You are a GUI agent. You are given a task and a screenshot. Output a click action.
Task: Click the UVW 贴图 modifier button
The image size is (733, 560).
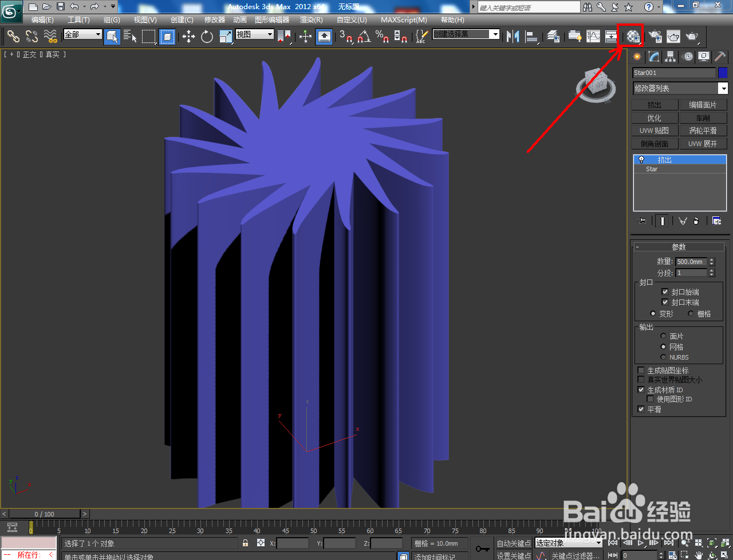[655, 131]
